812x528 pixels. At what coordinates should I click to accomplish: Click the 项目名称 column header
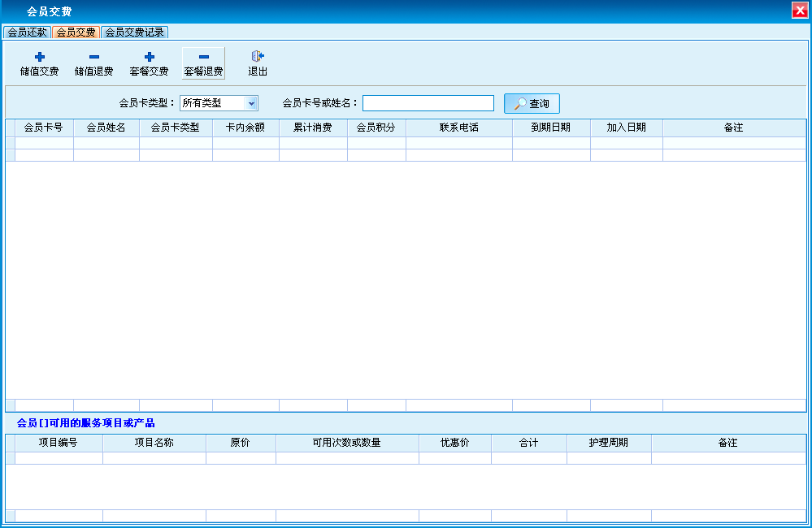pos(154,443)
